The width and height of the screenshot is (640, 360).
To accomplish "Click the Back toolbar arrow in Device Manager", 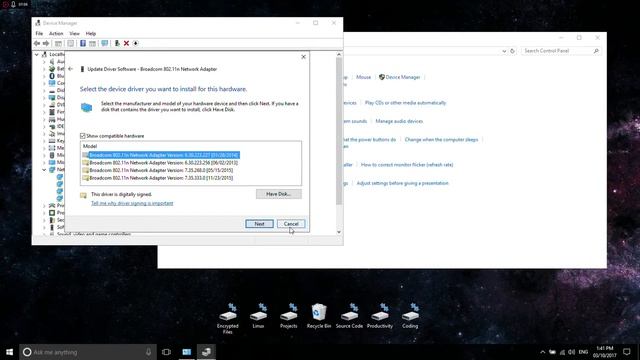I will click(37, 43).
